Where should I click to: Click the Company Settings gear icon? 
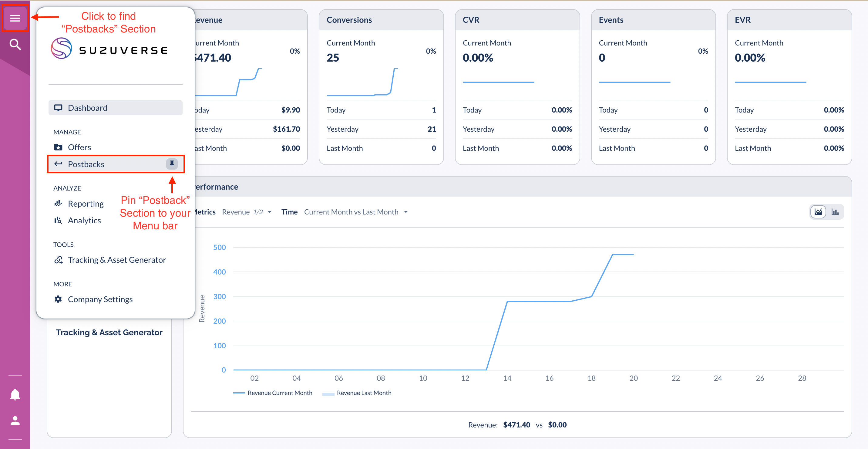click(58, 299)
